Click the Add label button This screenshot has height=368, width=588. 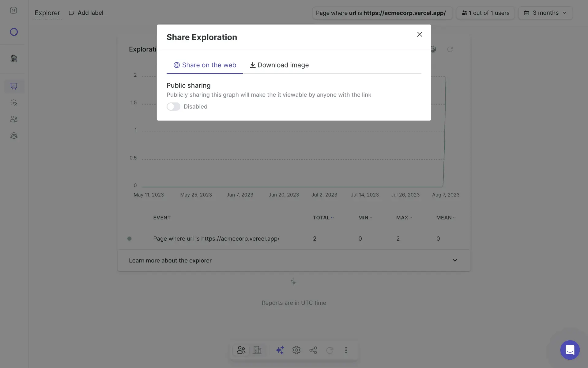click(x=86, y=13)
